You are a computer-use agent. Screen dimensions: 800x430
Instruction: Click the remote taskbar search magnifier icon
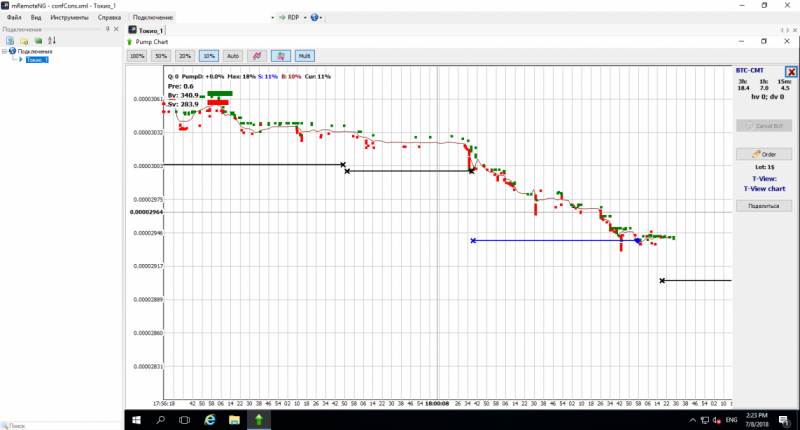(160, 420)
